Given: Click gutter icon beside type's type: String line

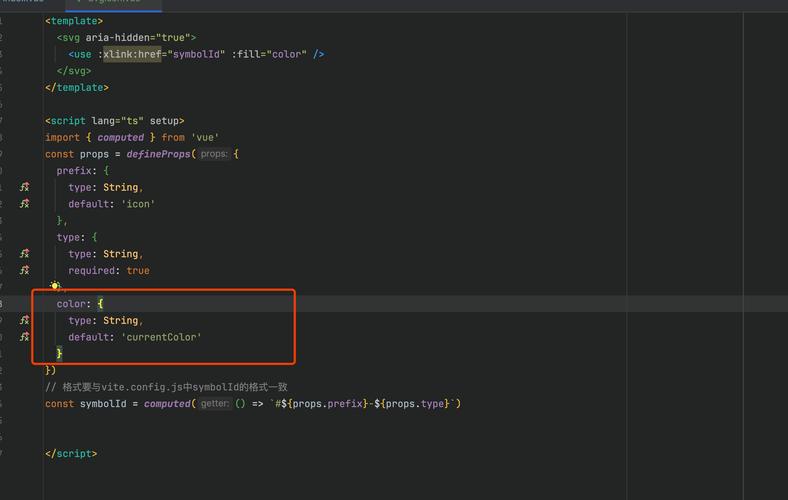Looking at the screenshot, I should point(25,254).
